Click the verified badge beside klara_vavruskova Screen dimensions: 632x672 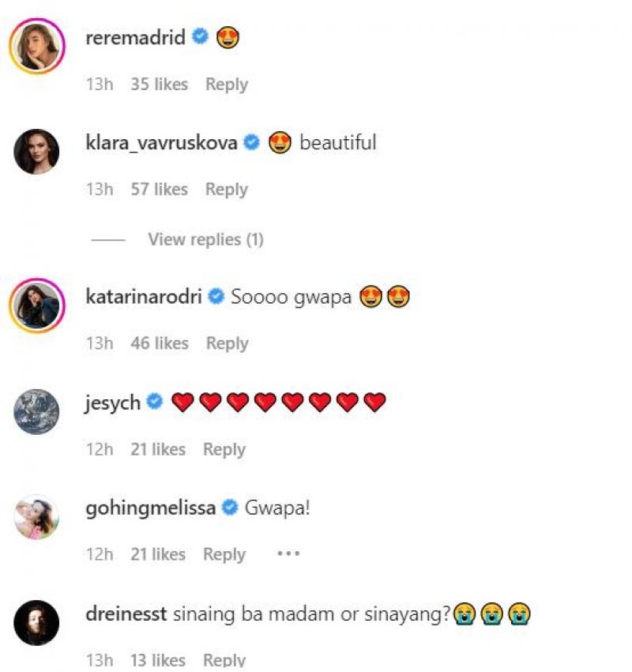(x=253, y=143)
